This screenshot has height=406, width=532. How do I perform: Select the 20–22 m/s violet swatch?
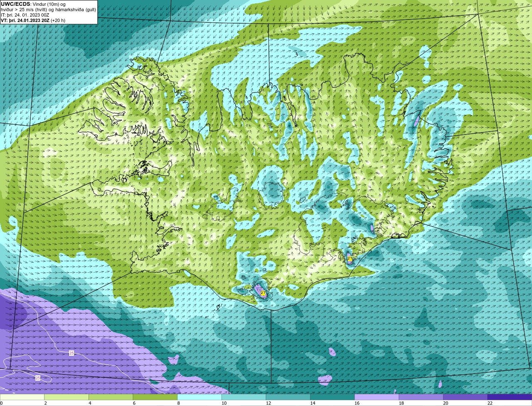coord(465,397)
